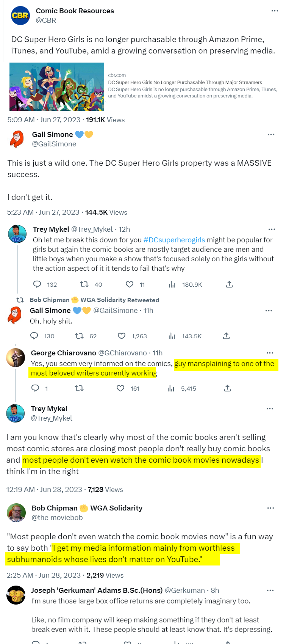Screen dimensions: 286x644
Task: Retweet George Chiarovano's reply
Action: pos(79,388)
